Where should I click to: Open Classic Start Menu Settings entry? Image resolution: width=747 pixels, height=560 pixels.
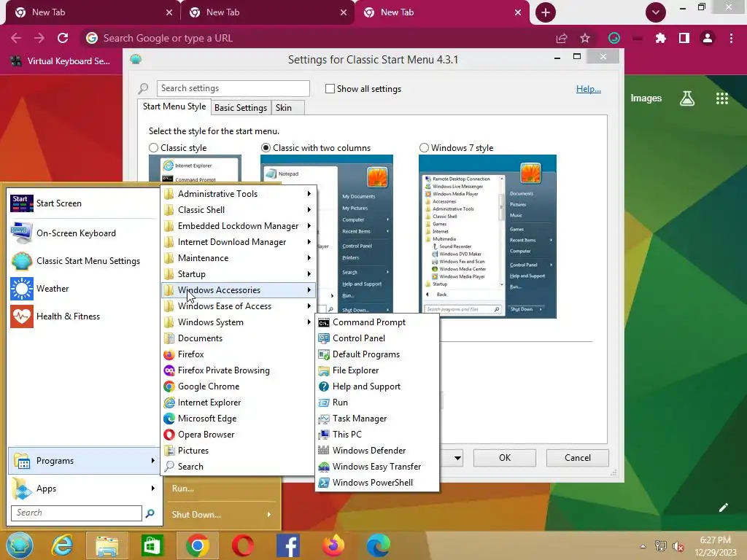click(83, 261)
